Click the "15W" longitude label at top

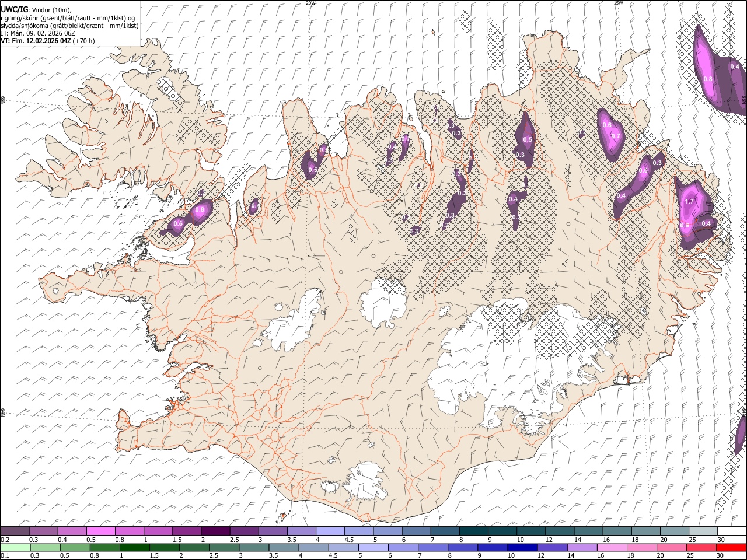click(618, 3)
